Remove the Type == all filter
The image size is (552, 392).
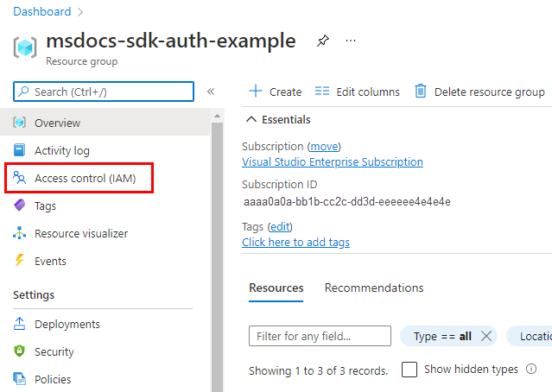pyautogui.click(x=486, y=336)
